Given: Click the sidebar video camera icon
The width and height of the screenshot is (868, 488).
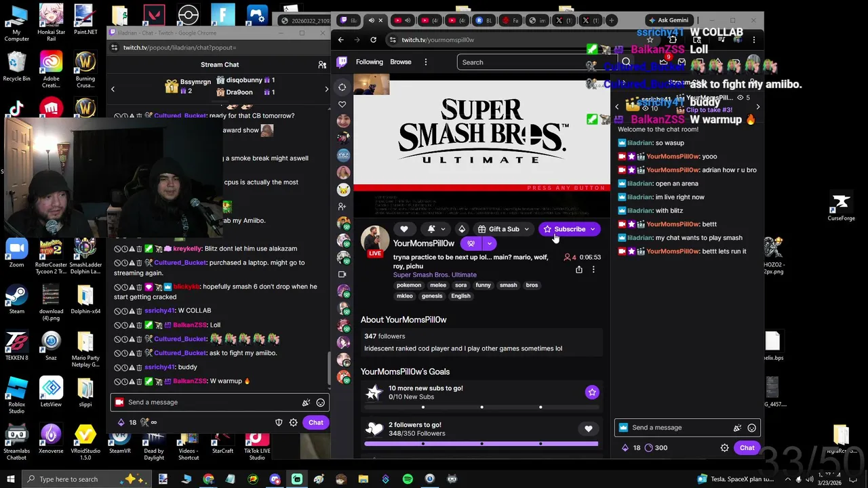Looking at the screenshot, I should pos(342,274).
